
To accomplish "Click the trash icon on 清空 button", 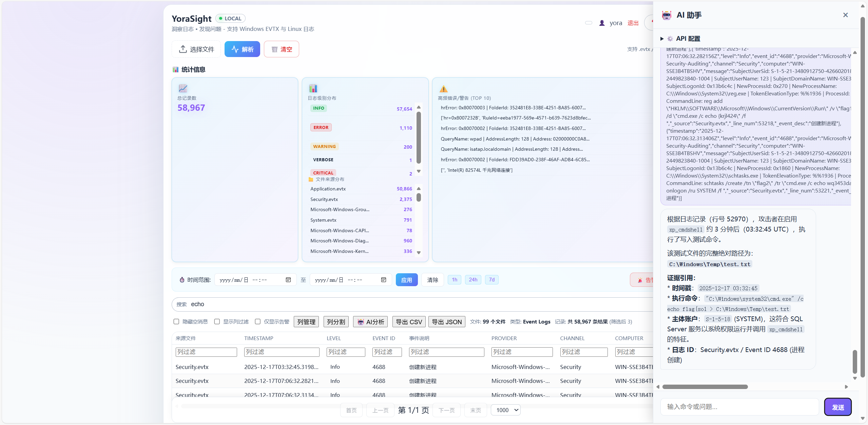I will [x=274, y=50].
